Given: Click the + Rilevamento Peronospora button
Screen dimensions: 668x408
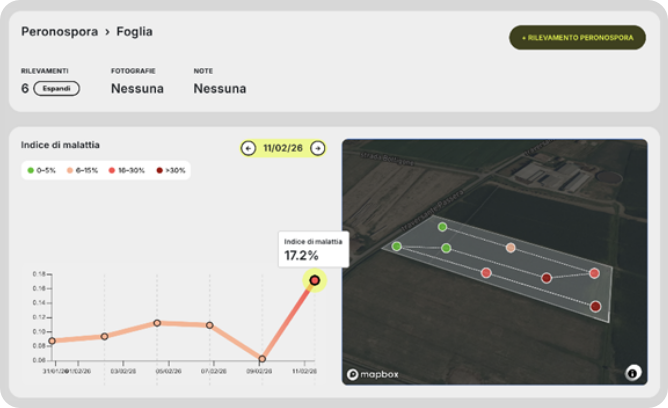Looking at the screenshot, I should tap(577, 38).
